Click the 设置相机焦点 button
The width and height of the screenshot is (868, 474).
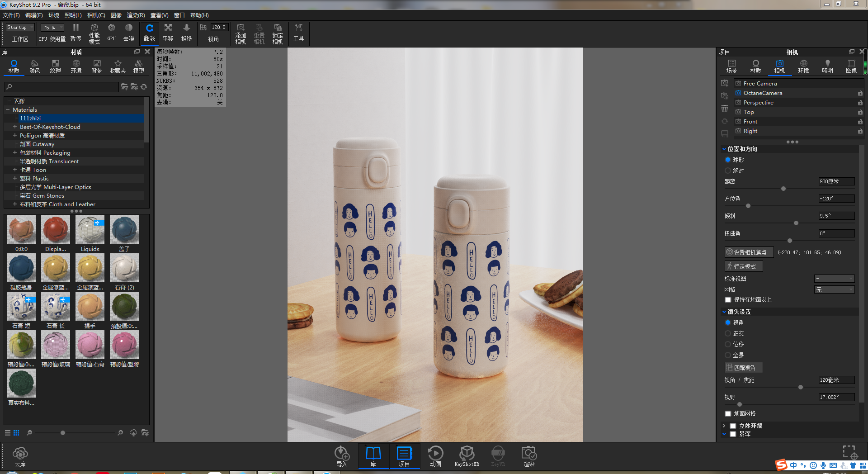click(749, 252)
